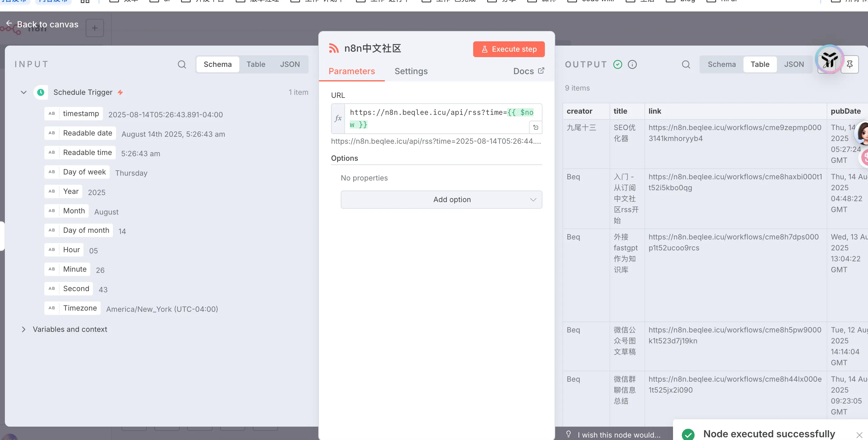Click the n8n中文社区 node title
This screenshot has height=440, width=868.
click(373, 48)
